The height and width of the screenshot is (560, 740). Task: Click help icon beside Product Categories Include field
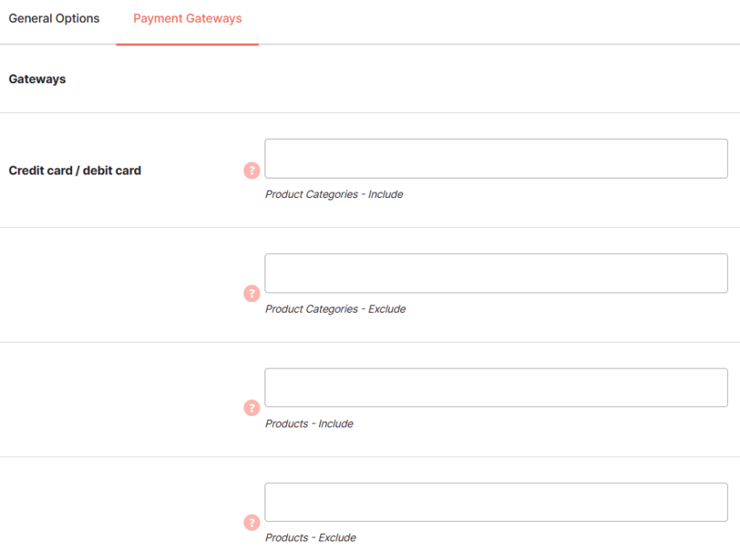click(x=252, y=171)
